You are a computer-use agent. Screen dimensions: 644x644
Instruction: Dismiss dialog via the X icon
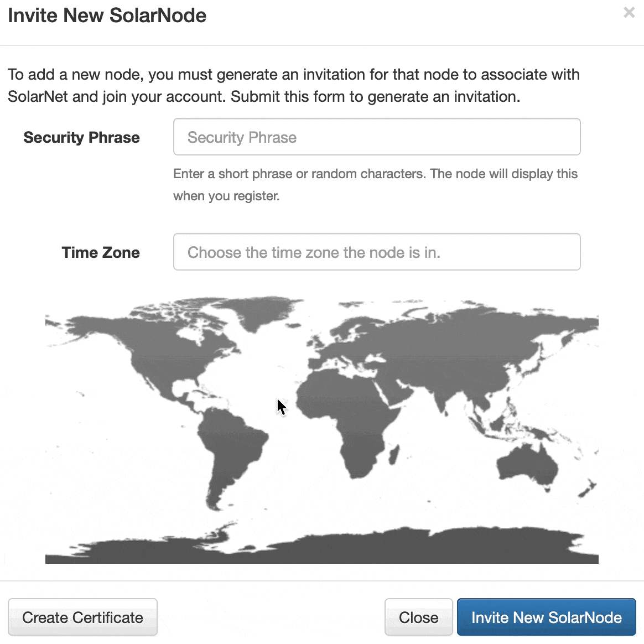coord(629,12)
